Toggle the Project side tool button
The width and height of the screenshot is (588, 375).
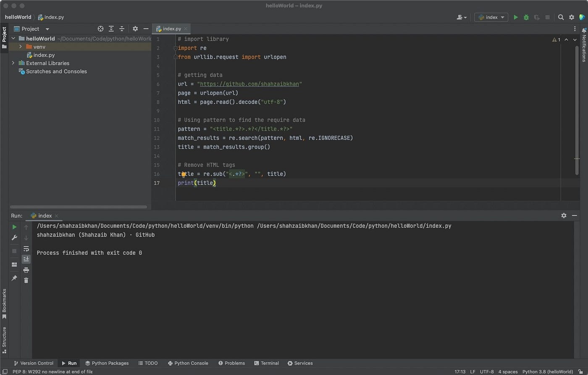[x=4, y=38]
